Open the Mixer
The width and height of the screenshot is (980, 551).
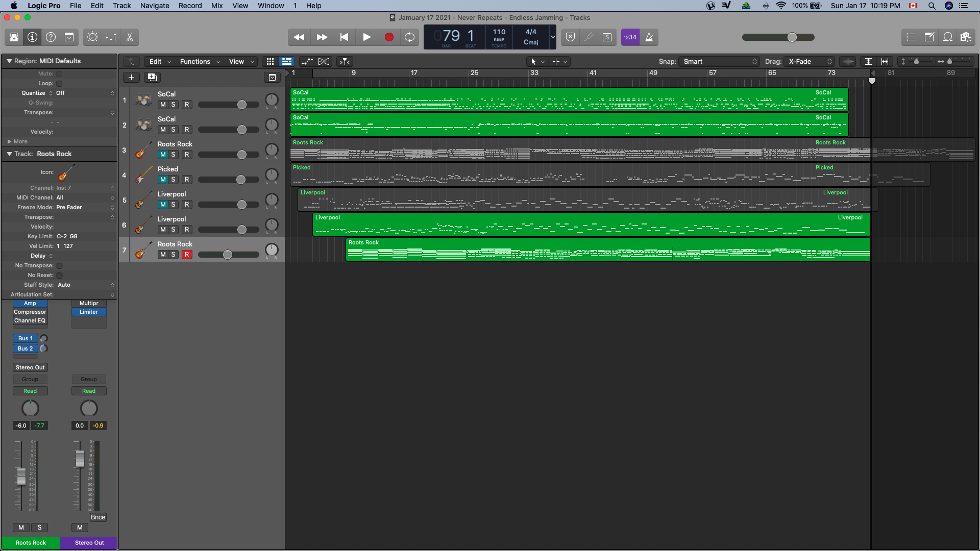[111, 37]
